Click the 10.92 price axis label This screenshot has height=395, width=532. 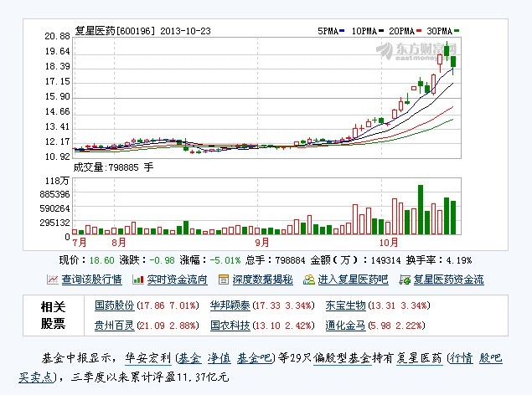(57, 156)
